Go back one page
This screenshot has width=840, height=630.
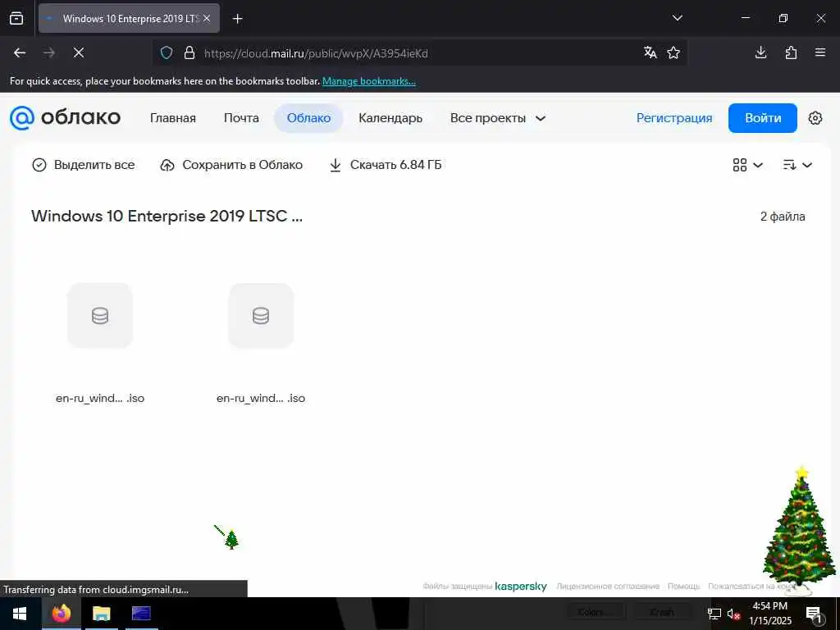20,52
